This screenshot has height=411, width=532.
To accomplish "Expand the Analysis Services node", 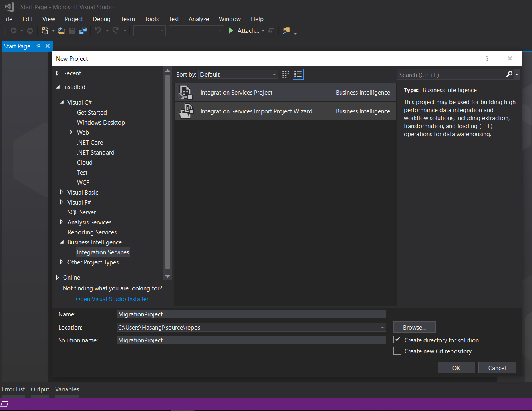I will [62, 222].
